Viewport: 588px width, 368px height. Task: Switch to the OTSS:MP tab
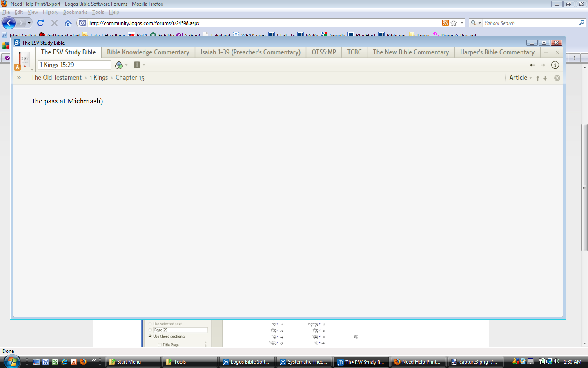click(x=324, y=52)
